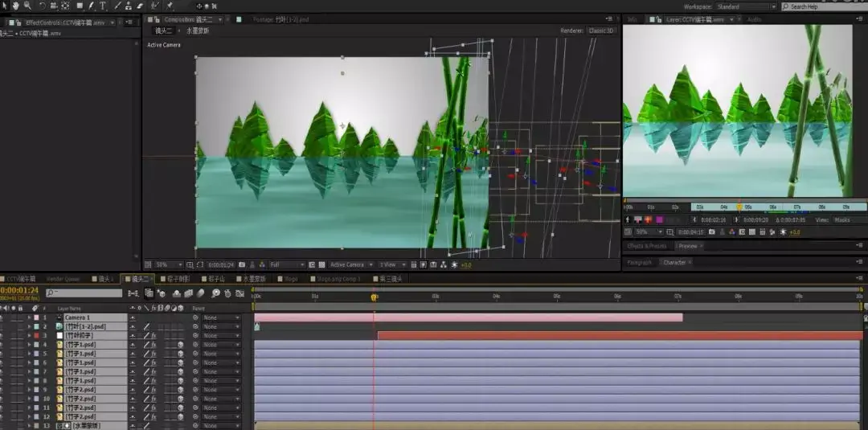Screen dimensions: 868x430
Task: Switch to 粽子山 timeline tab
Action: click(215, 279)
